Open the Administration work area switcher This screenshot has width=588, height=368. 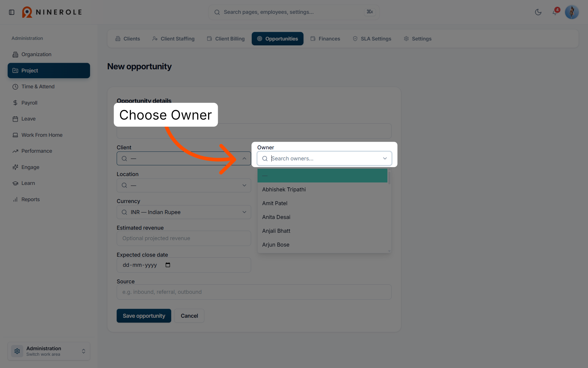coord(49,351)
